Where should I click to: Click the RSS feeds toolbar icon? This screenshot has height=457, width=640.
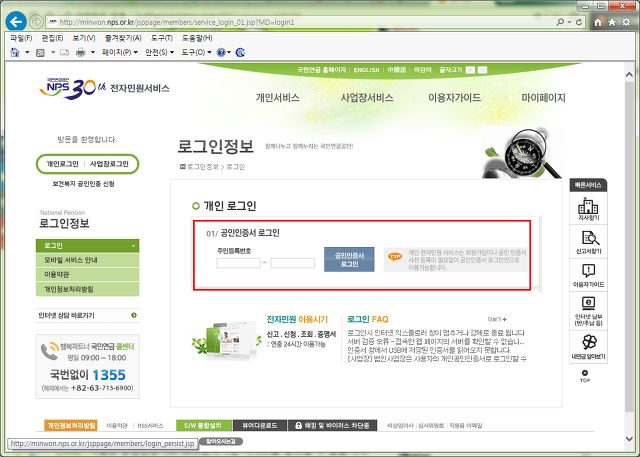(x=40, y=52)
